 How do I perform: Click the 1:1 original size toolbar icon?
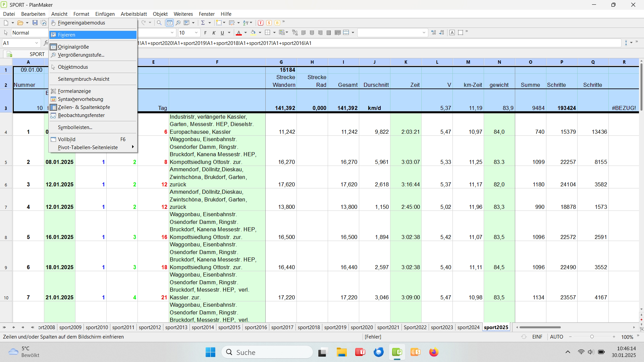pos(170,23)
